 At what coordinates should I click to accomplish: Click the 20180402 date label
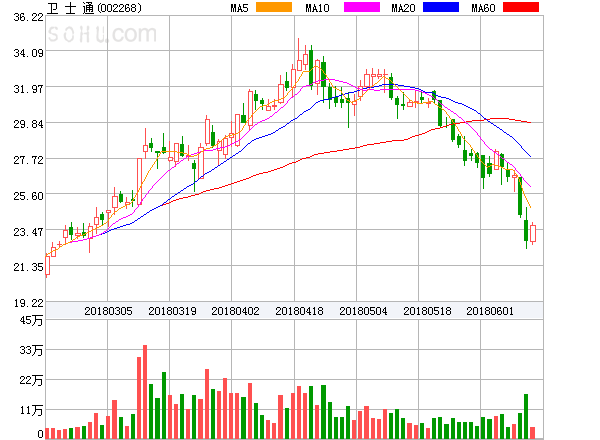click(235, 311)
